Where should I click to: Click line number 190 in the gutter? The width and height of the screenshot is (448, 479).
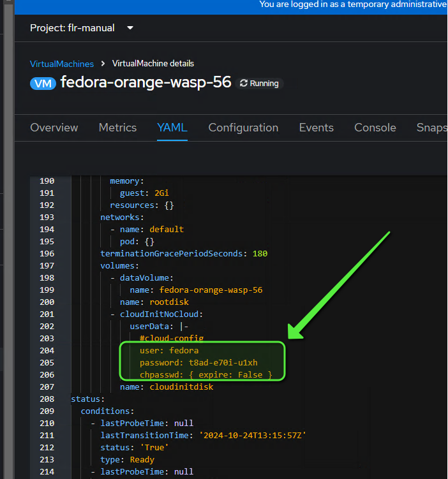(x=47, y=181)
